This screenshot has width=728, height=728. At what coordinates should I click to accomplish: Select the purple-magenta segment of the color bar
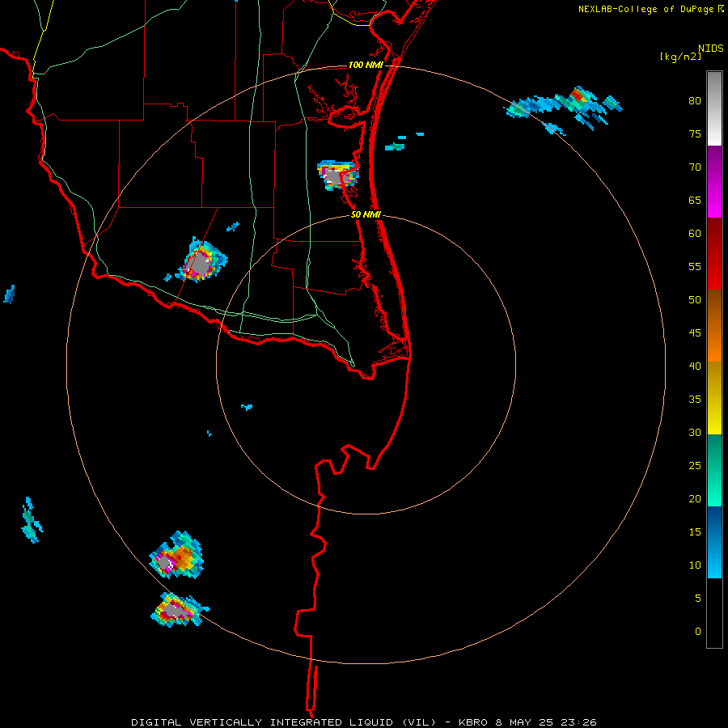pyautogui.click(x=714, y=181)
